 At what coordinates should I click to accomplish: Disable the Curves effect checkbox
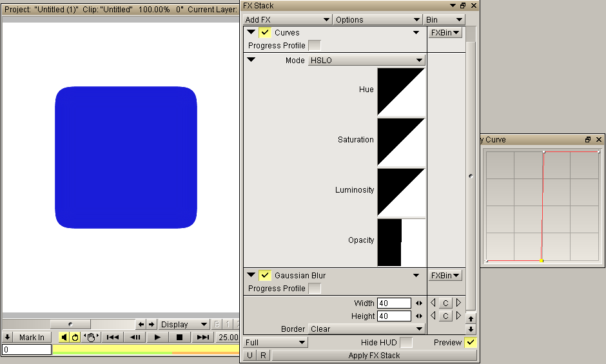pos(265,32)
